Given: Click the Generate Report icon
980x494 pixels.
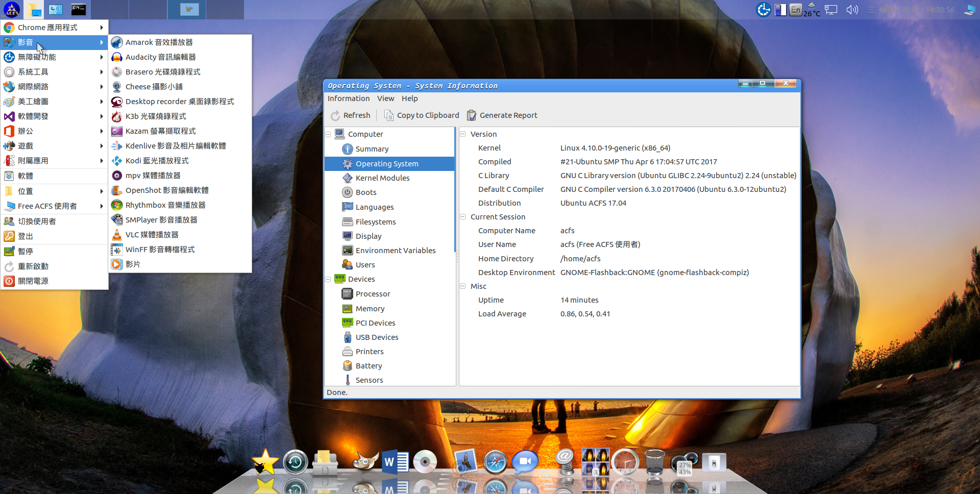Looking at the screenshot, I should point(472,116).
